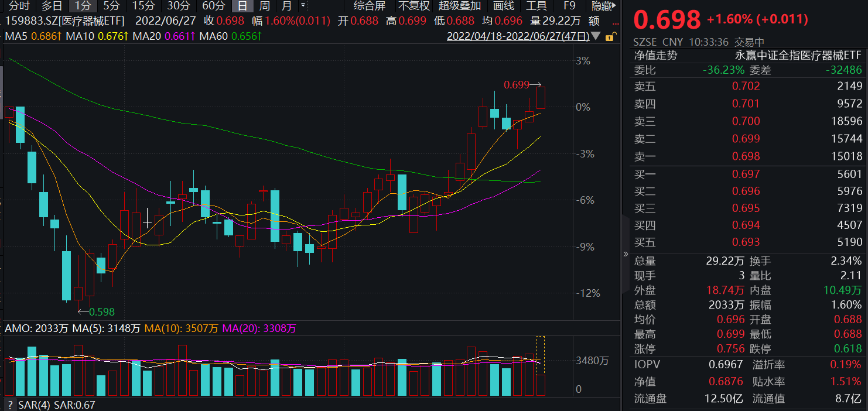Image resolution: width=868 pixels, height=411 pixels.
Task: Toggle 不复权 price adjustment mode
Action: [x=415, y=7]
